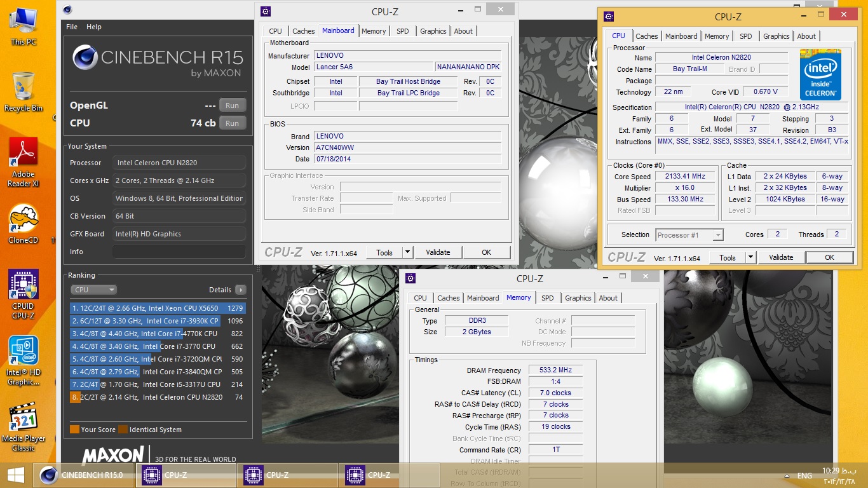Select Core i7-4770K ranking row
The width and height of the screenshot is (868, 488).
pos(158,334)
